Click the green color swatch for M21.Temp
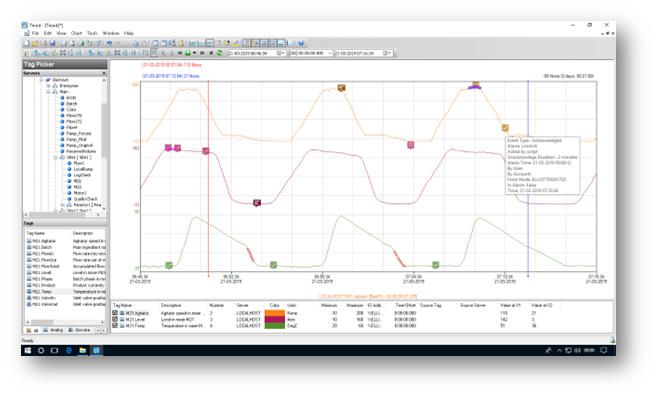Screen dimensions: 658x398 point(274,325)
